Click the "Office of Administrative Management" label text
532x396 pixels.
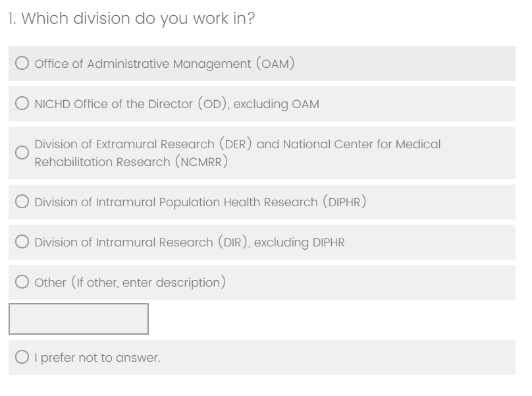pos(163,64)
